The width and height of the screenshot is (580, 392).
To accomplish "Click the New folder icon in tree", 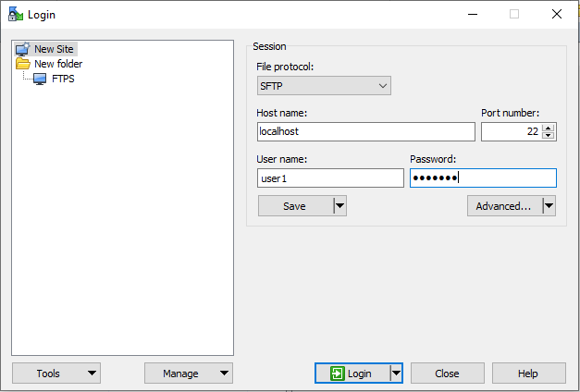I will (x=22, y=64).
